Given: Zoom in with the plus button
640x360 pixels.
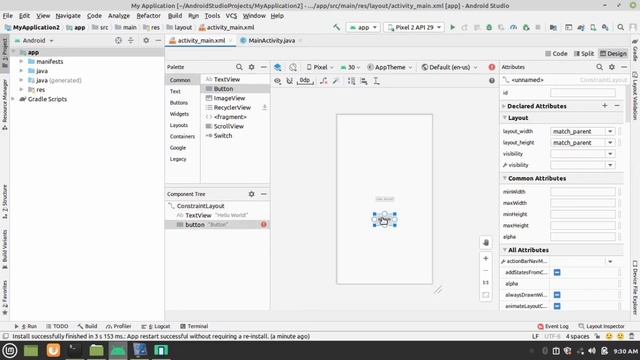Looking at the screenshot, I should [x=486, y=258].
